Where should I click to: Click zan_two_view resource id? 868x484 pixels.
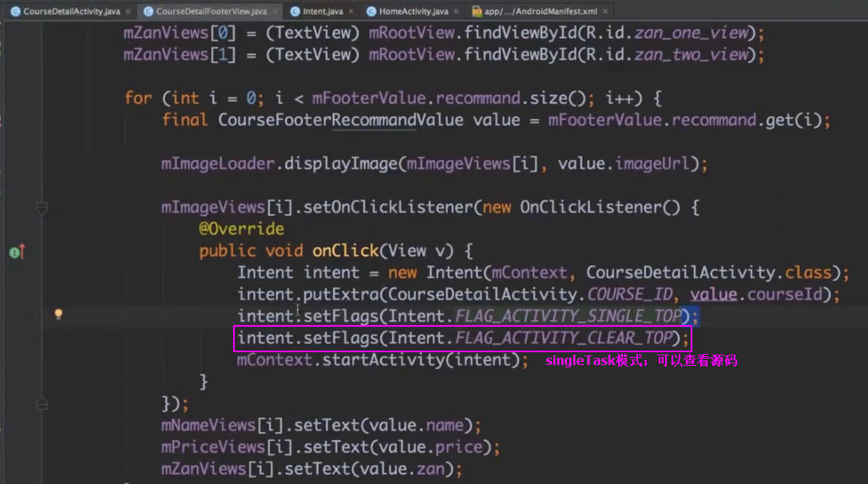pyautogui.click(x=692, y=54)
